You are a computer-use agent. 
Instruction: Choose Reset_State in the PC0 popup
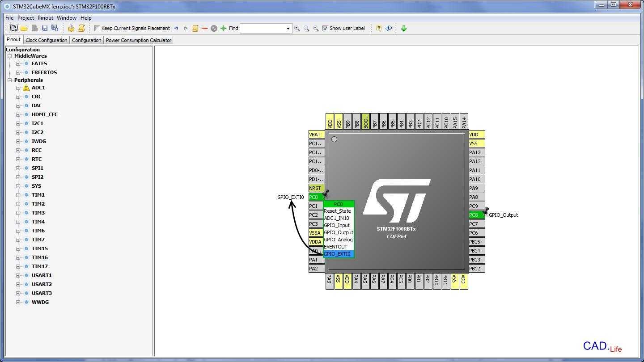point(337,211)
